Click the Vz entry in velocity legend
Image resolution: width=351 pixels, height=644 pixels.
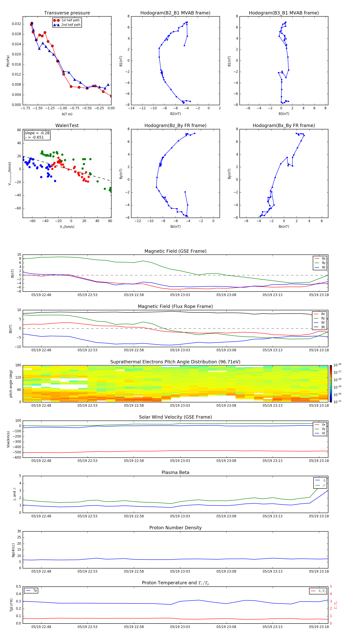pyautogui.click(x=320, y=433)
